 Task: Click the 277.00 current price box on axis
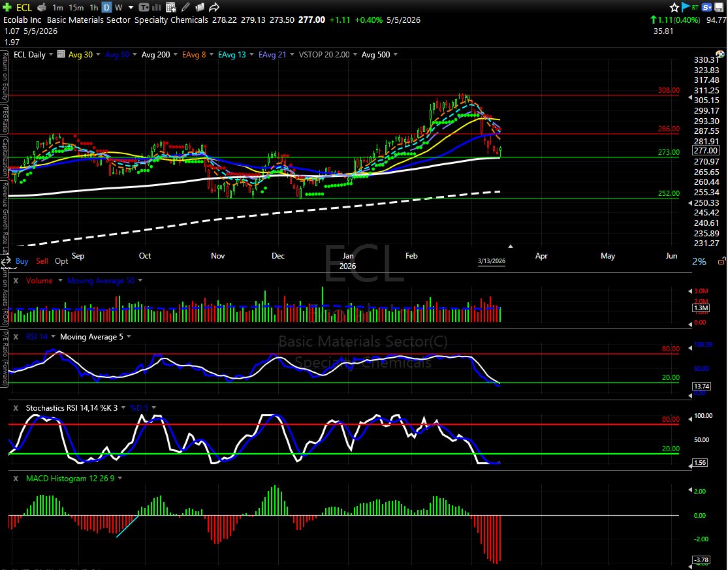click(x=706, y=150)
